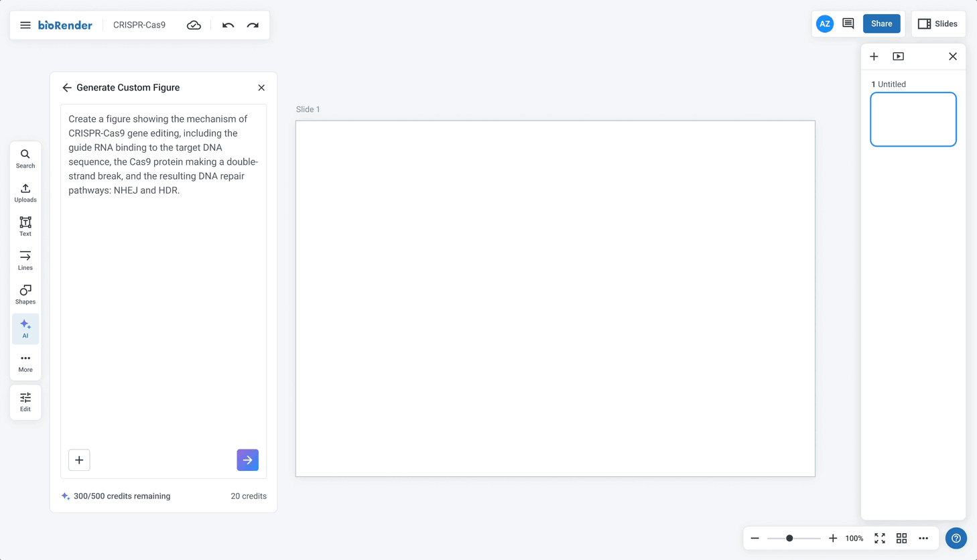Toggle the Slides panel button
This screenshot has height=560, width=977.
[937, 24]
